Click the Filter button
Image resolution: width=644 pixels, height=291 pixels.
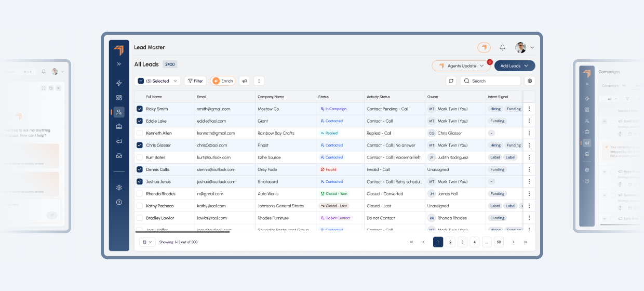195,81
